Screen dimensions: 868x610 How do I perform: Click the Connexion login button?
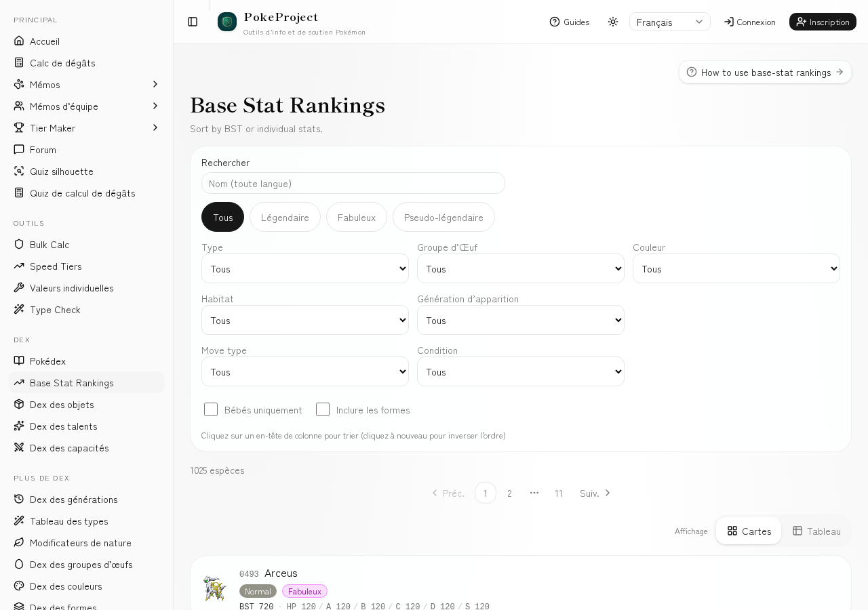coord(750,22)
